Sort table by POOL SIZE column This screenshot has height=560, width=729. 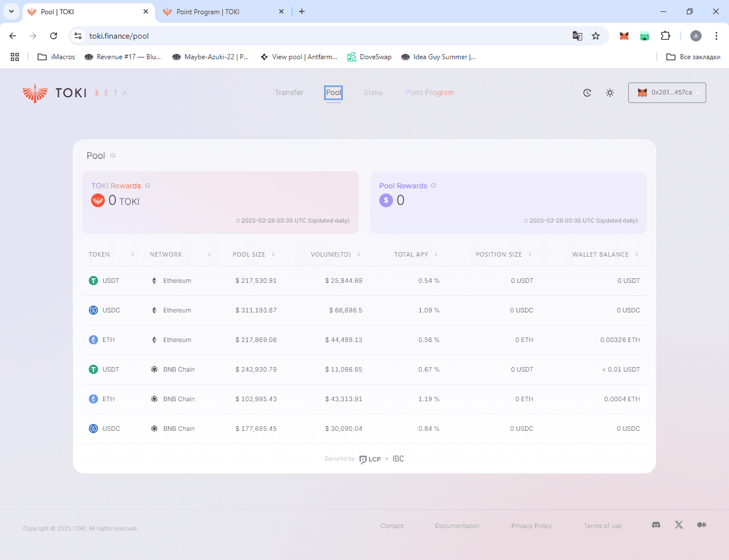(254, 254)
